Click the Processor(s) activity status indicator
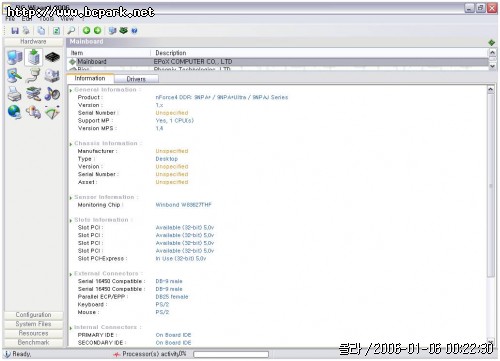This screenshot has width=500, height=361. [x=150, y=354]
